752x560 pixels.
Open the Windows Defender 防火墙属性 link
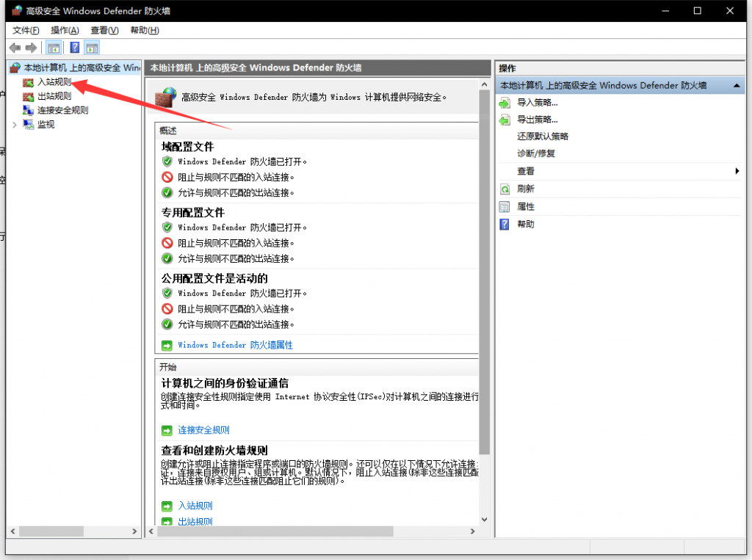(235, 345)
